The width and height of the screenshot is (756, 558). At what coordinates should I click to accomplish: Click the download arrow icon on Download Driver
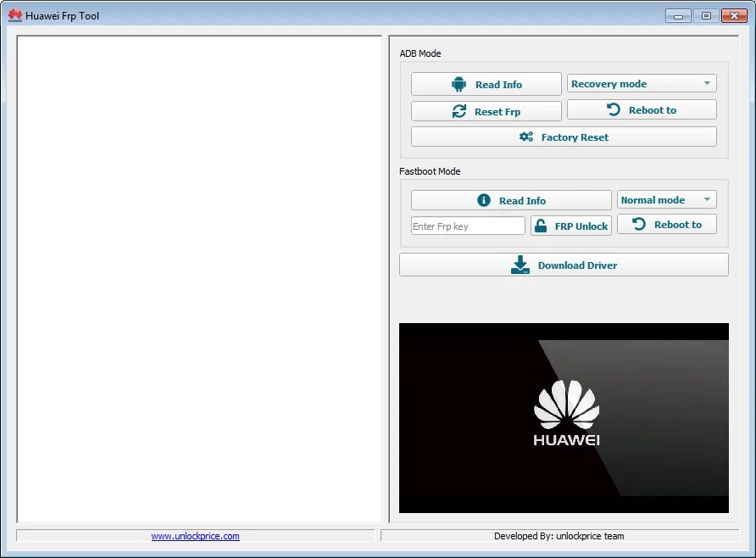520,265
